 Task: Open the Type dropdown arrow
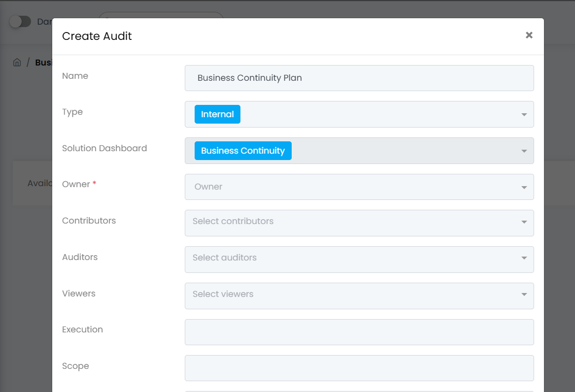[x=524, y=115]
